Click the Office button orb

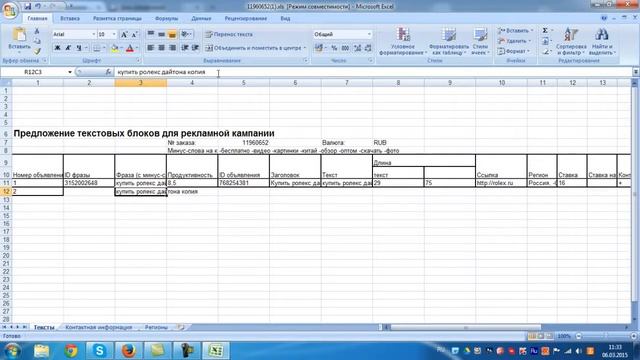[9, 10]
